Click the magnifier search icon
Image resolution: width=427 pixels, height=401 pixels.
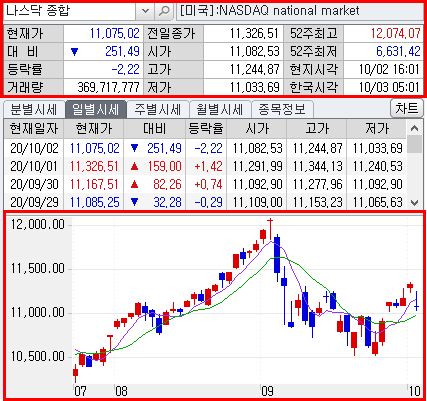coord(164,11)
